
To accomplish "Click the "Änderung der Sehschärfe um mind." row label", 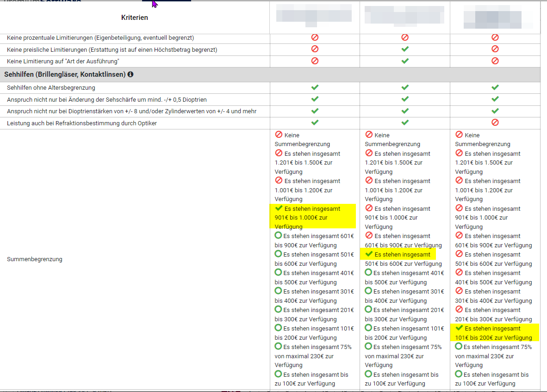I will (x=107, y=100).
